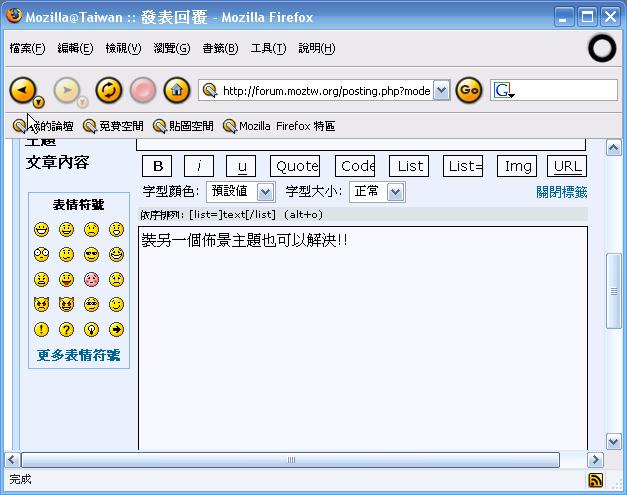Insert the exclamation mark emoticon
This screenshot has height=495, width=627.
coord(41,329)
